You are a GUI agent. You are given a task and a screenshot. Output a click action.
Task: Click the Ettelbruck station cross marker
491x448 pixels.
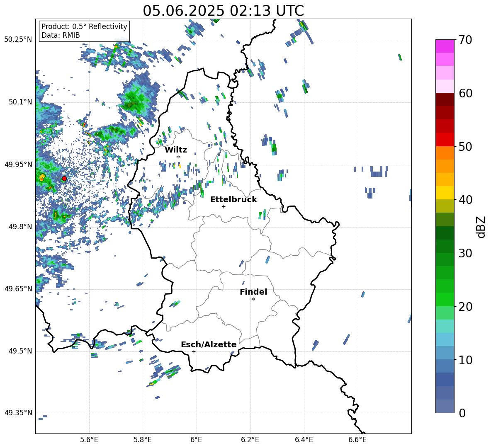(224, 206)
